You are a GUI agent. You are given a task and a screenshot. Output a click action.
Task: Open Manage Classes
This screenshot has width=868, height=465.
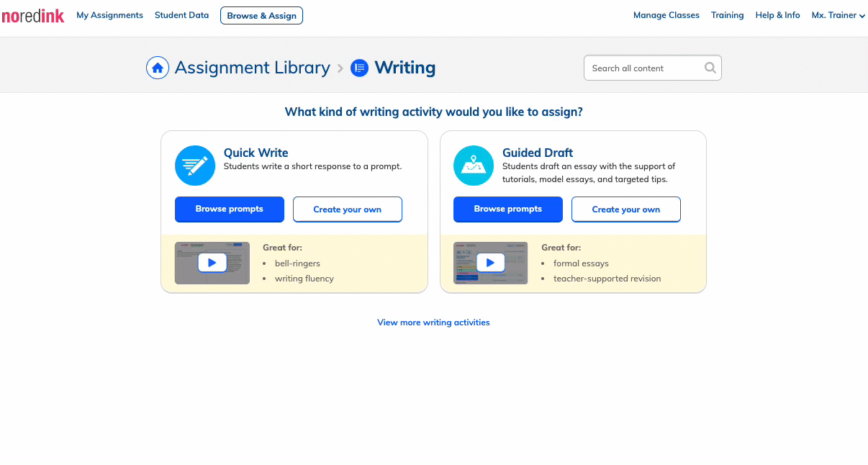666,15
